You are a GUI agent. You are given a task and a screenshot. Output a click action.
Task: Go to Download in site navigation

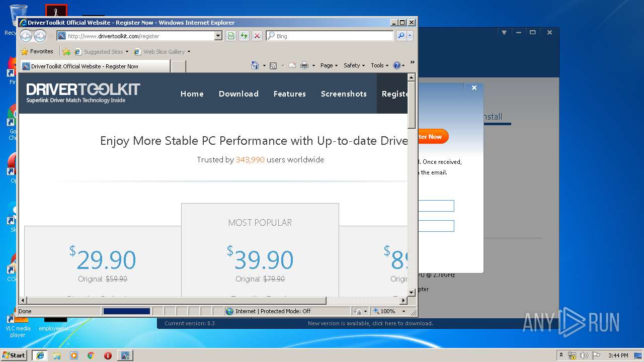click(238, 94)
